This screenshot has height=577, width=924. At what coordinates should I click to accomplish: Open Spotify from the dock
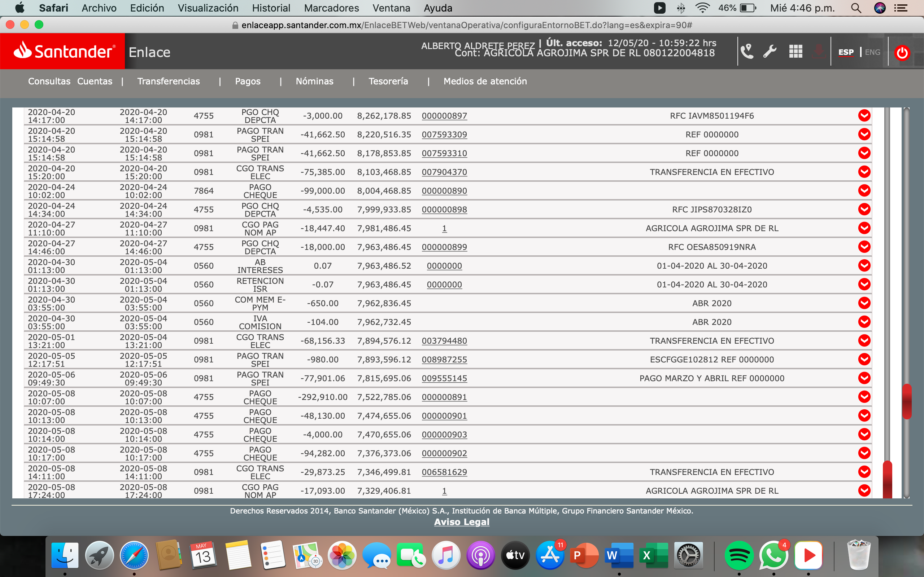point(739,555)
